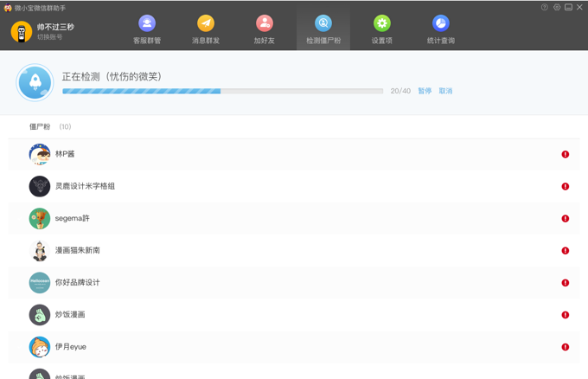Viewport: 588px width, 379px height.
Task: Click the help question mark icon
Action: (545, 7)
